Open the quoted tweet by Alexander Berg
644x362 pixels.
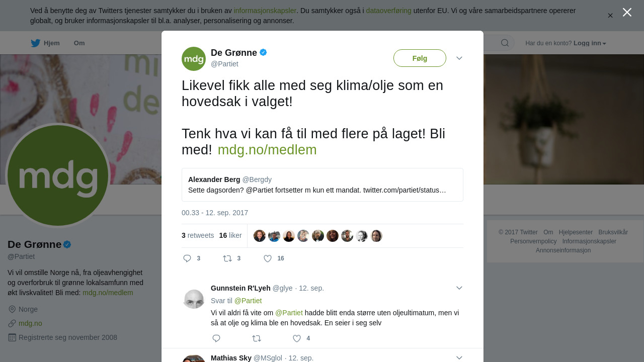(x=323, y=185)
